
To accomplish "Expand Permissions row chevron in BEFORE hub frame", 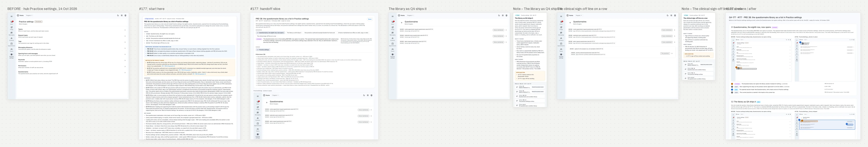I will (x=125, y=67).
